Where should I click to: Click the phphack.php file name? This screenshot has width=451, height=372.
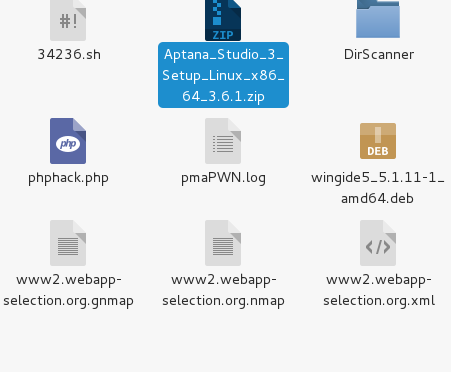pos(68,178)
